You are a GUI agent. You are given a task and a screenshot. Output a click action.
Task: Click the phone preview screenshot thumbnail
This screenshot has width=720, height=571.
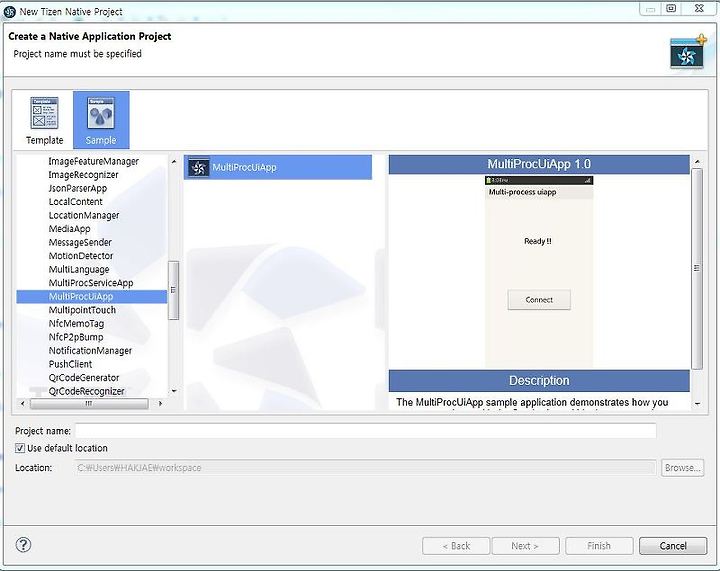pos(539,272)
